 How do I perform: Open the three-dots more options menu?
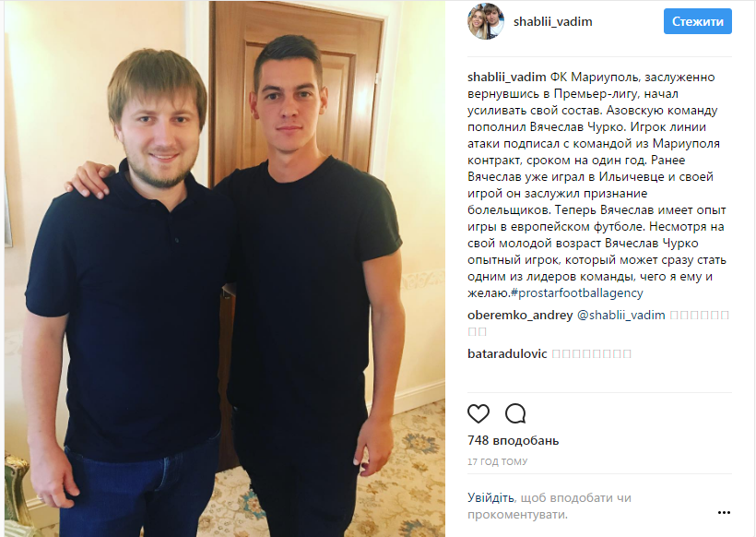tap(724, 512)
